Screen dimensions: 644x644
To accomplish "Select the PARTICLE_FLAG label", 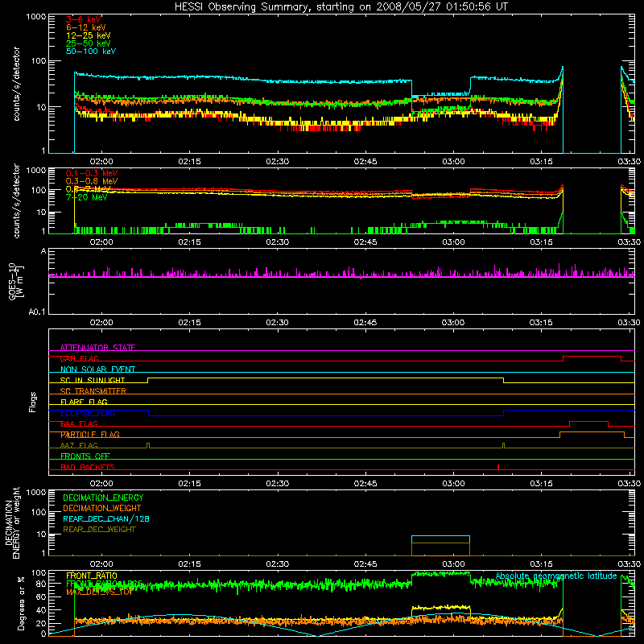I will point(90,434).
